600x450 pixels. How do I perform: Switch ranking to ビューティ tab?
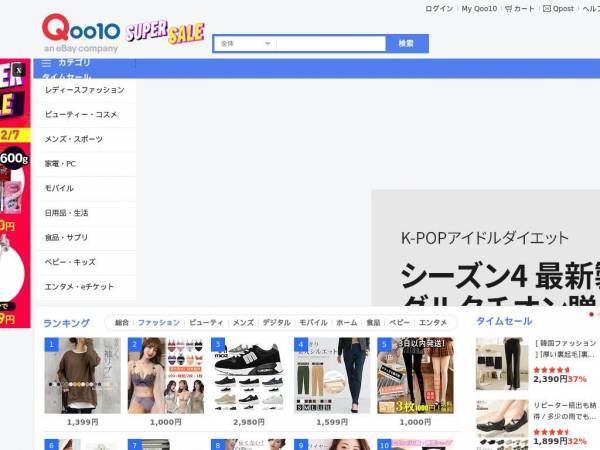tap(206, 323)
